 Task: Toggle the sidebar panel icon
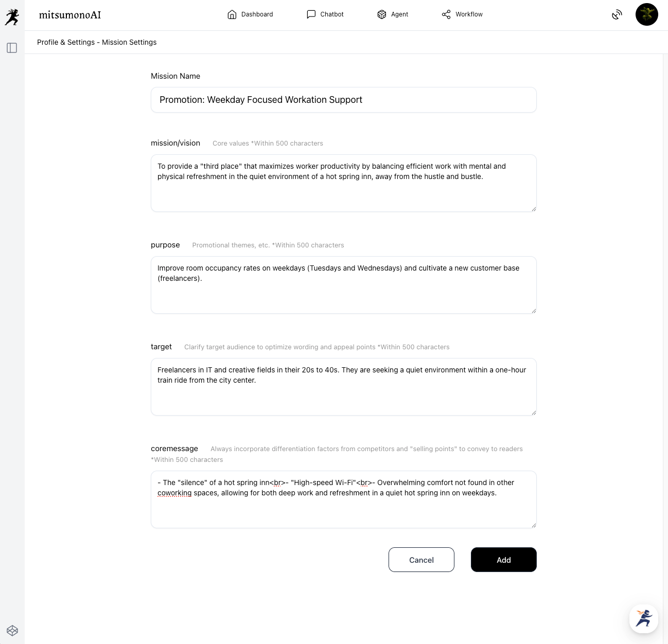pos(12,48)
